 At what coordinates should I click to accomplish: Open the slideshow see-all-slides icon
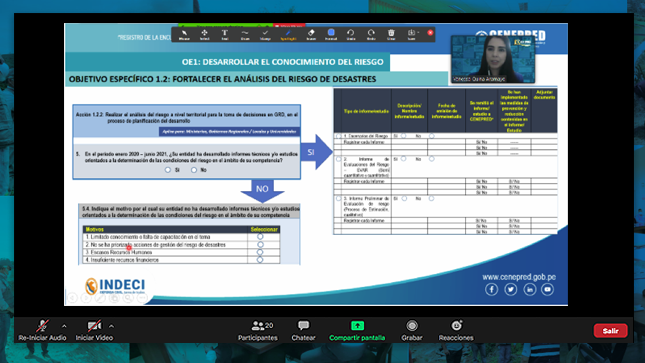pos(114,298)
